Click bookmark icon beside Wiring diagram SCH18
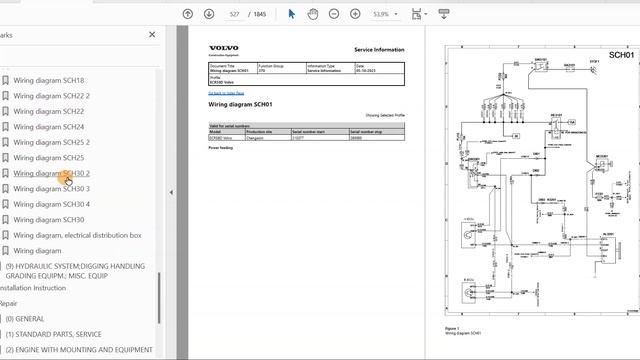Image resolution: width=640 pixels, height=360 pixels. 6,80
